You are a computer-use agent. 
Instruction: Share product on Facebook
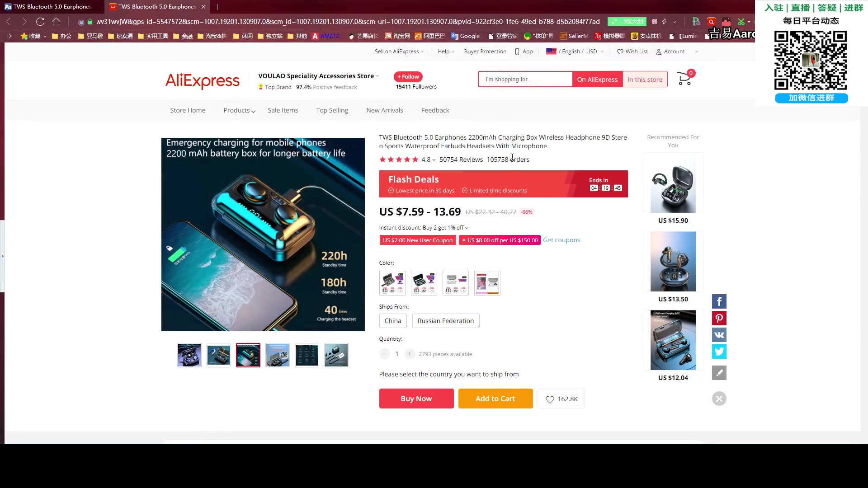(x=719, y=301)
